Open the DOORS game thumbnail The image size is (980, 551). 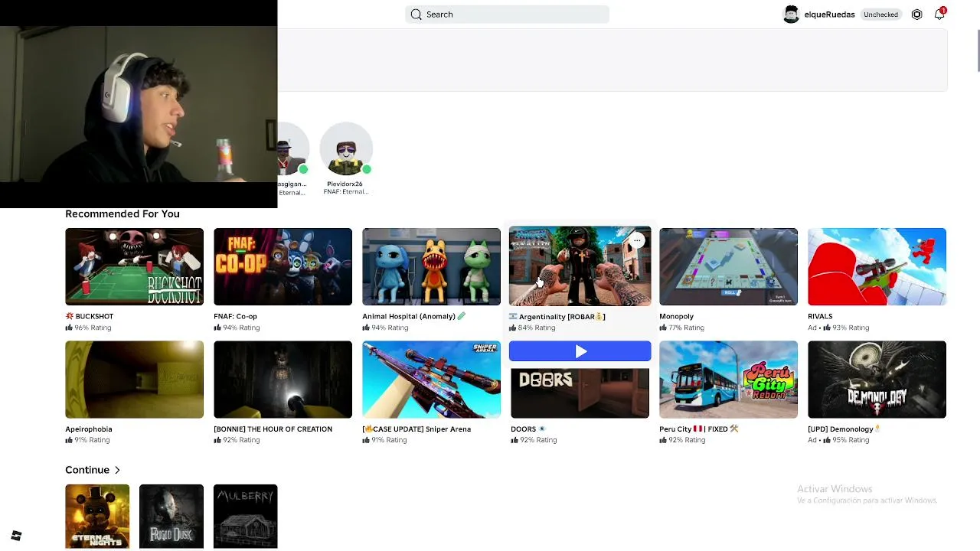point(580,392)
